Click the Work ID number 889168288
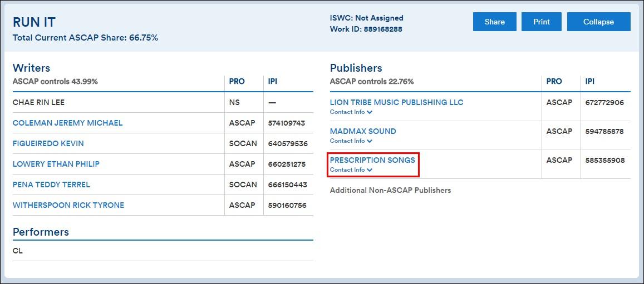 383,29
